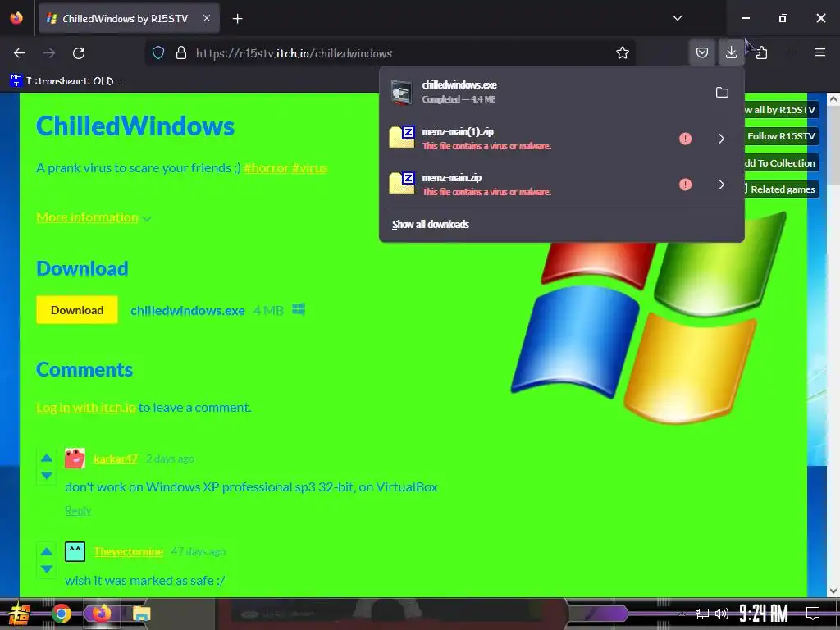
Task: Toggle the downloads toolbar button
Action: coord(731,53)
